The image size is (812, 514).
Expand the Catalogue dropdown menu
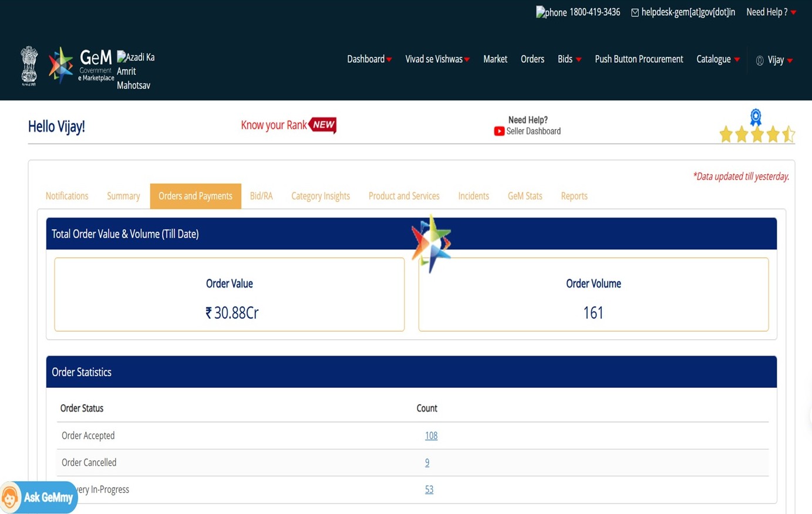(717, 59)
